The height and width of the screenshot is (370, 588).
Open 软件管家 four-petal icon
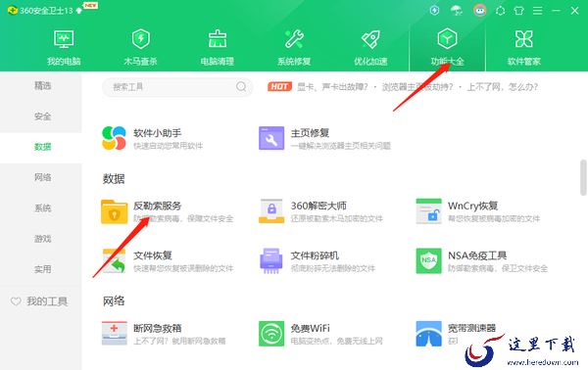click(x=524, y=39)
